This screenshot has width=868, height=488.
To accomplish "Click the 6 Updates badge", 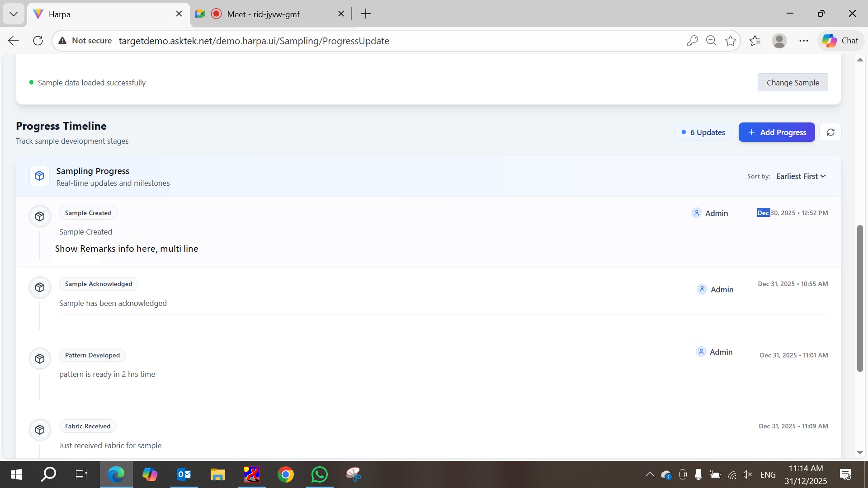I will pos(703,132).
